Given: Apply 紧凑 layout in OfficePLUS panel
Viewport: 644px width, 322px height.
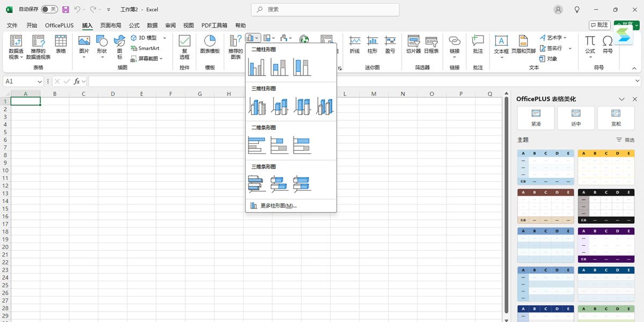Looking at the screenshot, I should point(535,118).
